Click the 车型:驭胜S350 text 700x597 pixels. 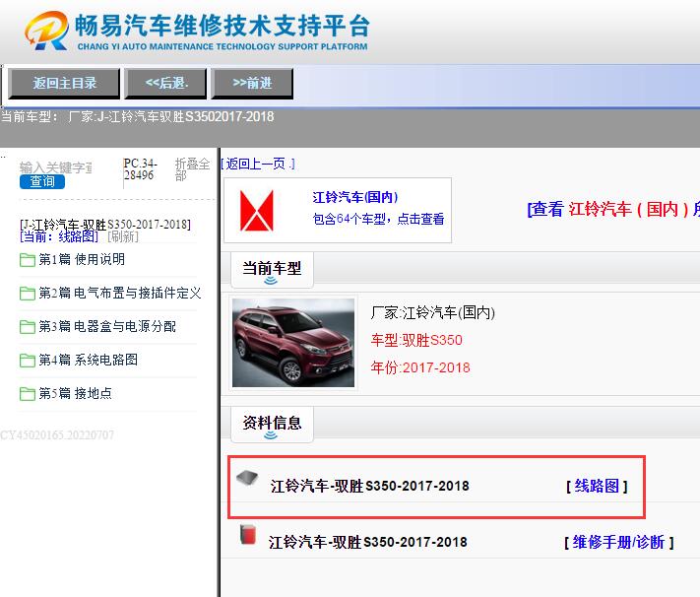click(x=416, y=340)
